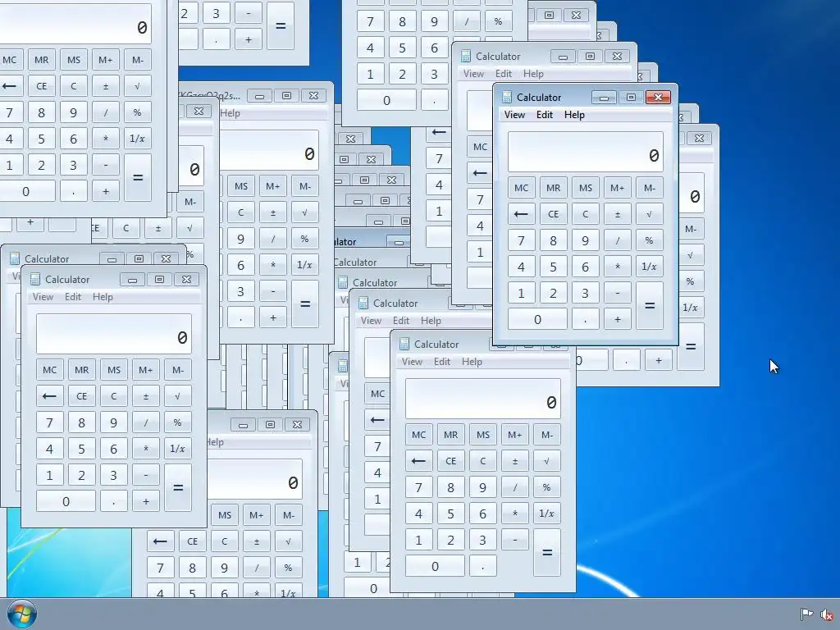Screen dimensions: 840x630
Task: Click the 1/x reciprocal key in active Calculator
Action: [x=650, y=267]
